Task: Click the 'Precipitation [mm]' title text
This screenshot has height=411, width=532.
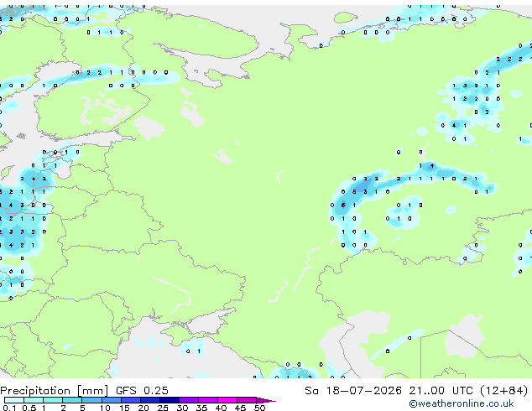Action: 54,391
